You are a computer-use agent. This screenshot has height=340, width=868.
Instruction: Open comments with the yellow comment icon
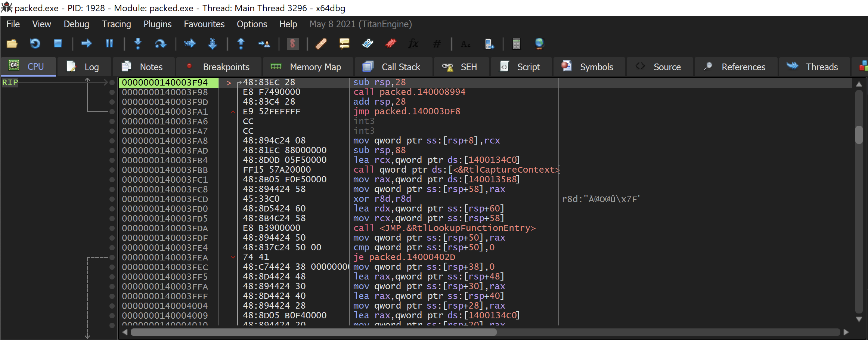[x=344, y=44]
